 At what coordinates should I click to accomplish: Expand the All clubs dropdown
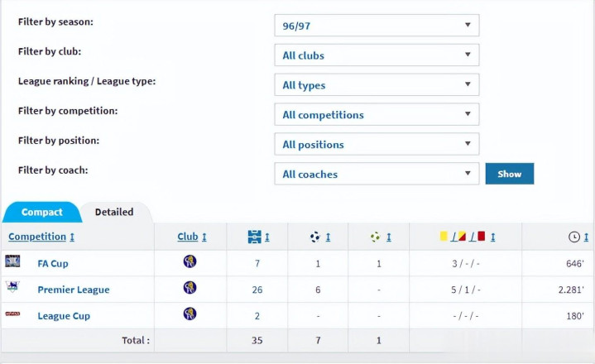tap(377, 55)
